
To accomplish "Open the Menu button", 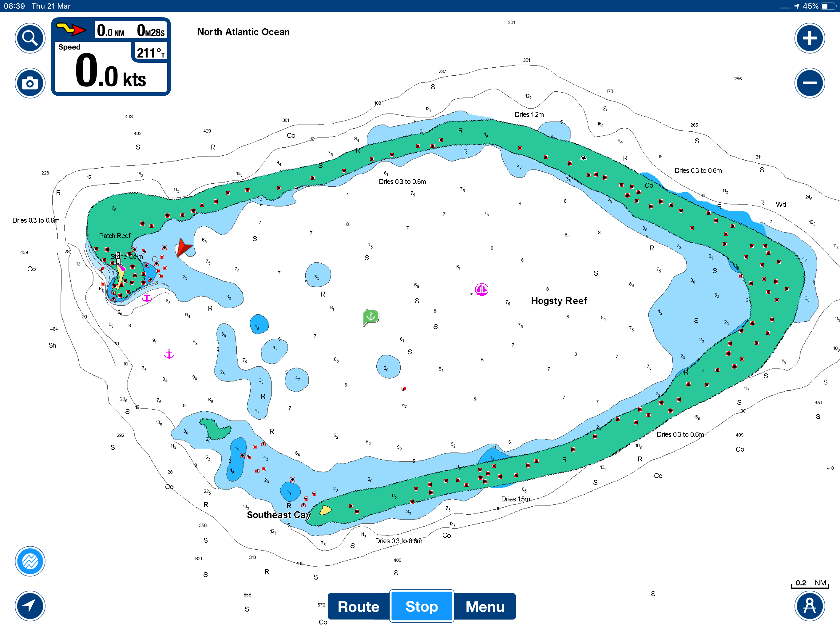I will pyautogui.click(x=485, y=606).
